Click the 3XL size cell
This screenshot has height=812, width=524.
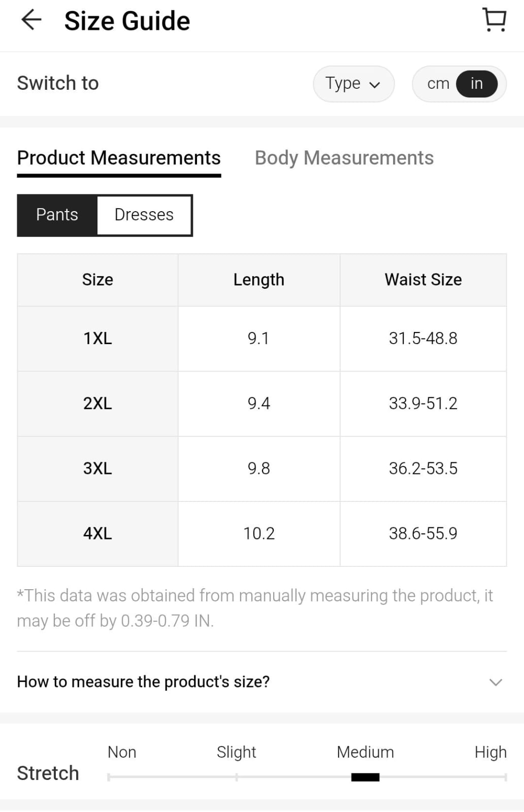97,468
